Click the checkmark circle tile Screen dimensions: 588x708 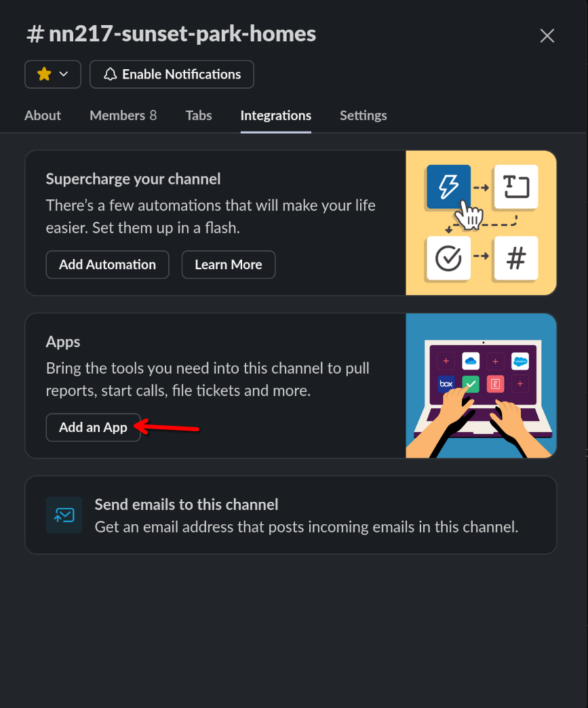pos(448,258)
